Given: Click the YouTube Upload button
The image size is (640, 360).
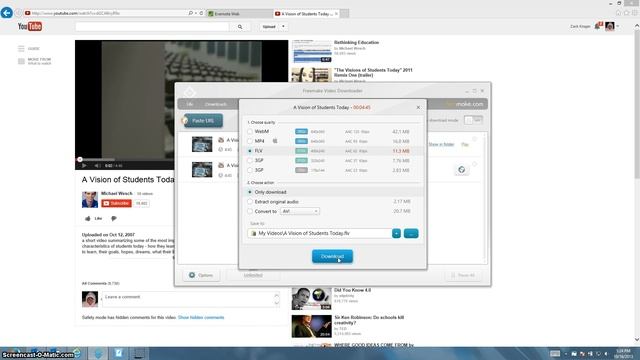Looking at the screenshot, I should click(269, 27).
